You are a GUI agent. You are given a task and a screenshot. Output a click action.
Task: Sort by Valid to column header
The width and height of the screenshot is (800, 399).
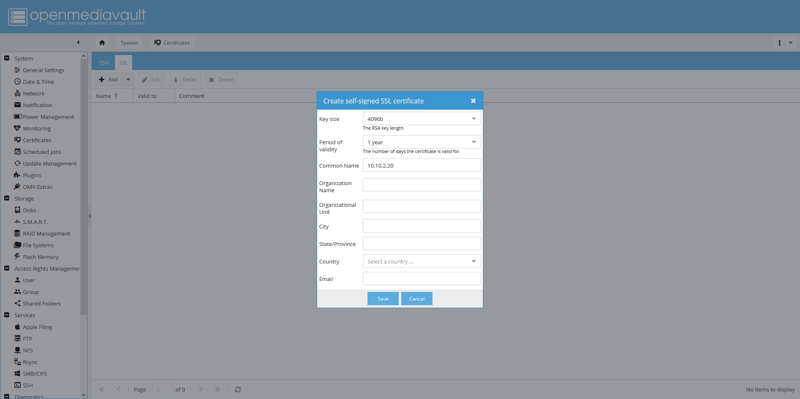tap(154, 96)
